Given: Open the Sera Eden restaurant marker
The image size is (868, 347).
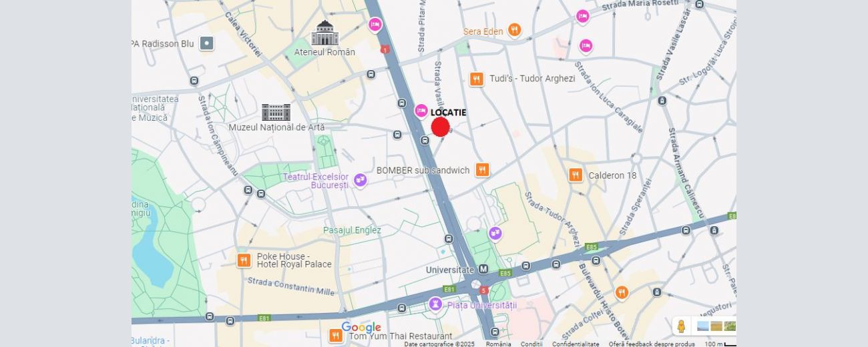Looking at the screenshot, I should [x=514, y=30].
